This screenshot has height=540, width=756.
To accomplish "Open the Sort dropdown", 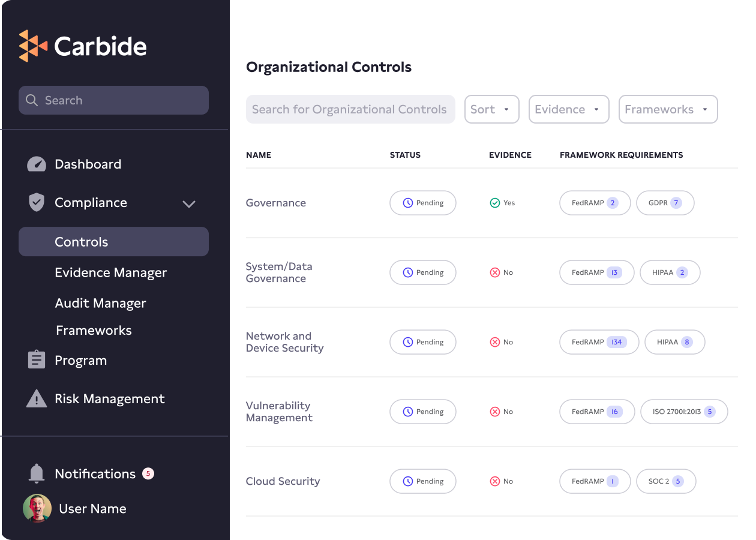I will 491,109.
